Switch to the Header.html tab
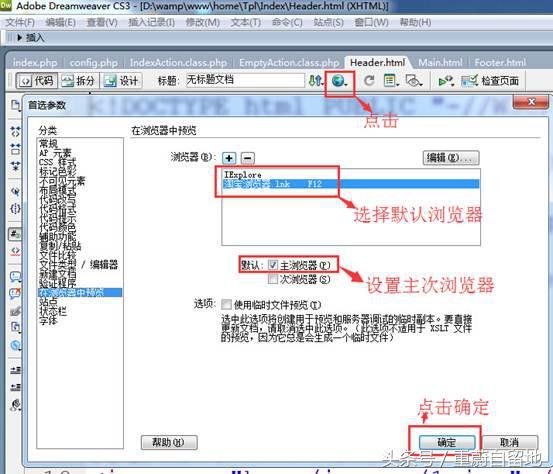 coord(378,63)
